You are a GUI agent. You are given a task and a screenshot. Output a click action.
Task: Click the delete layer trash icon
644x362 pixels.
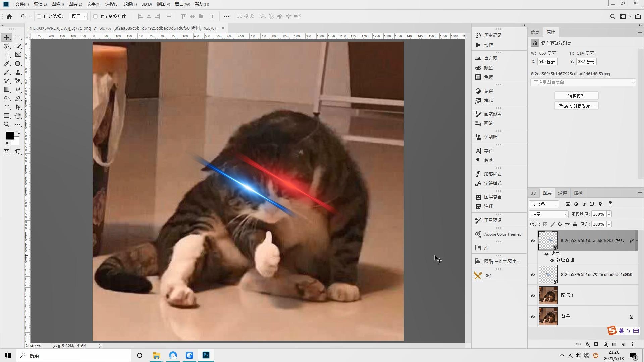pos(633,344)
